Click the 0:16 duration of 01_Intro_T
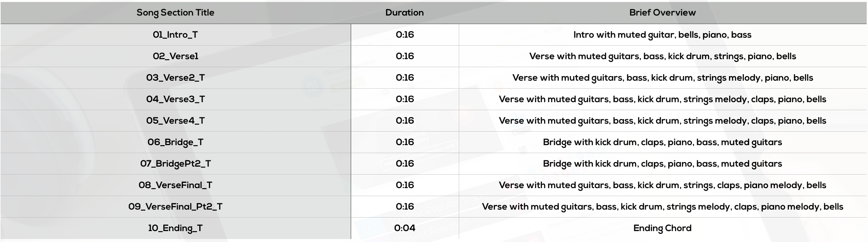This screenshot has height=242, width=868. [404, 35]
